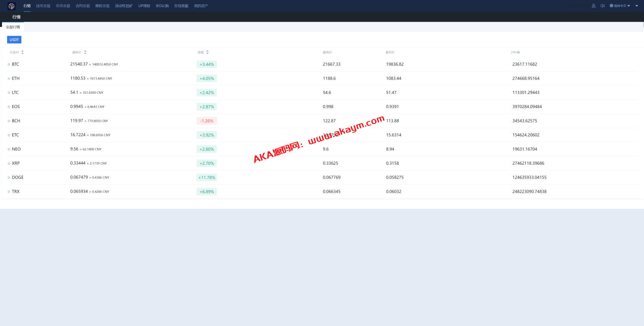The width and height of the screenshot is (644, 326).
Task: Go to 我的资产 page
Action: (201, 6)
